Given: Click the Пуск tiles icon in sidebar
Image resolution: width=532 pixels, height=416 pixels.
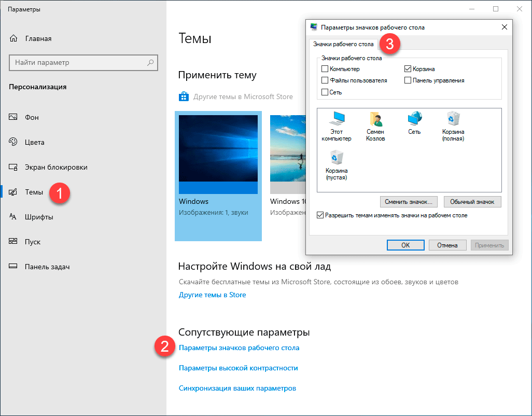Looking at the screenshot, I should click(13, 242).
